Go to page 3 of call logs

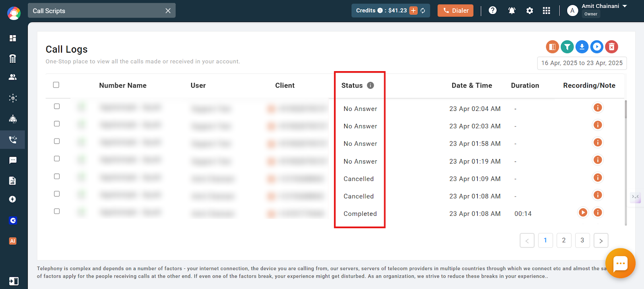582,240
